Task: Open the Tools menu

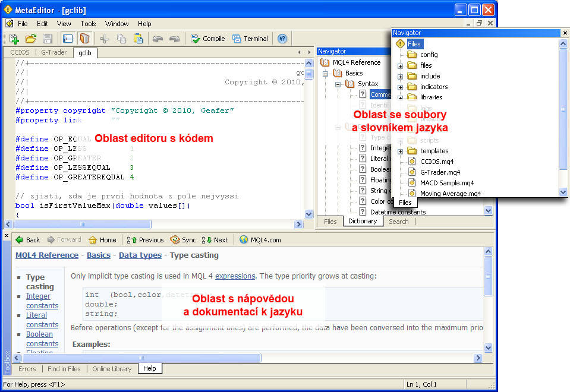Action: pos(88,24)
